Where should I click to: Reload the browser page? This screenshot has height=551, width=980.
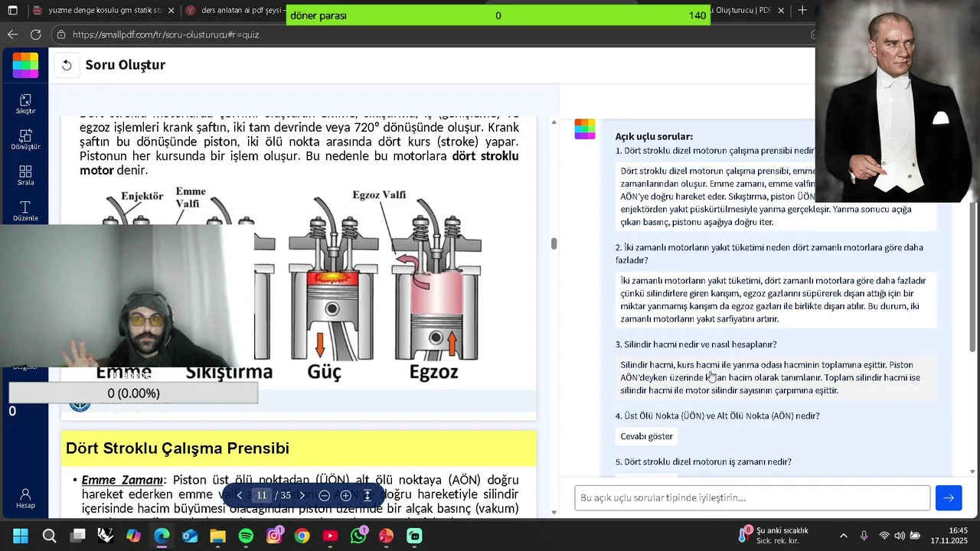point(35,34)
